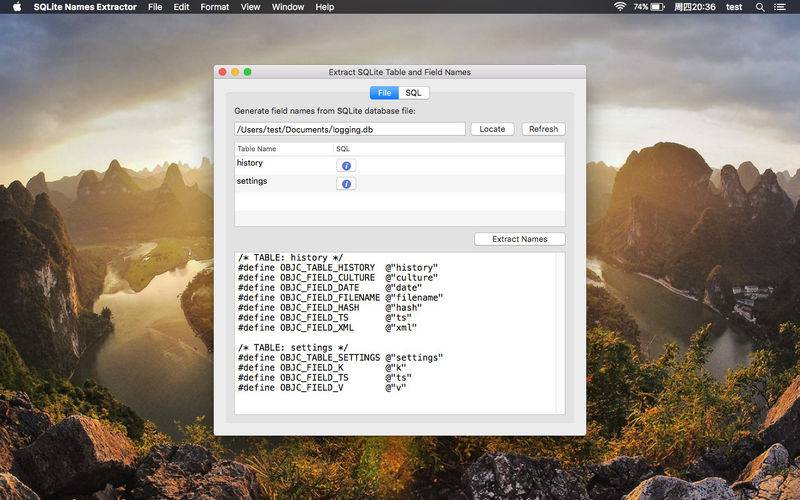Click the OBJC_FIELD_DATE define line
The image size is (800, 500).
click(x=330, y=288)
